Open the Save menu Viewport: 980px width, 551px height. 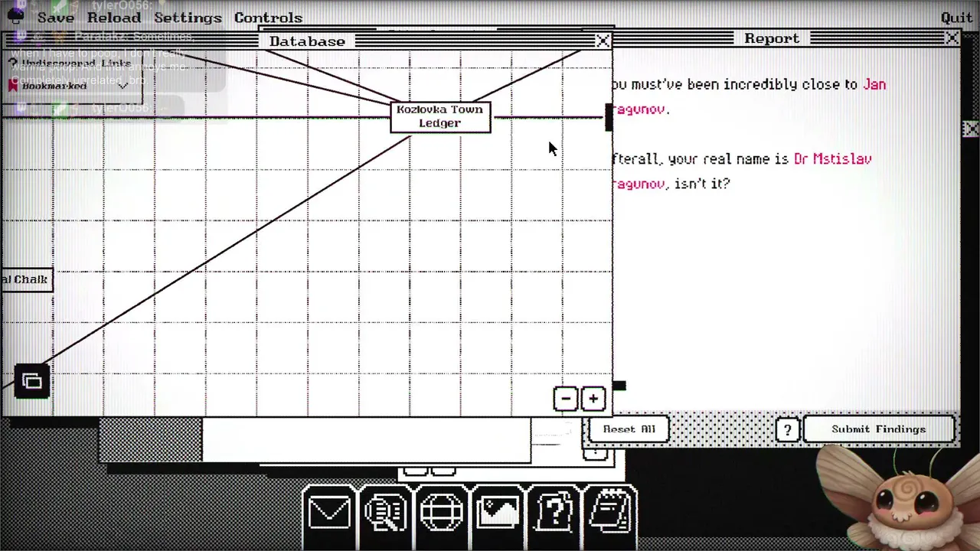point(56,18)
